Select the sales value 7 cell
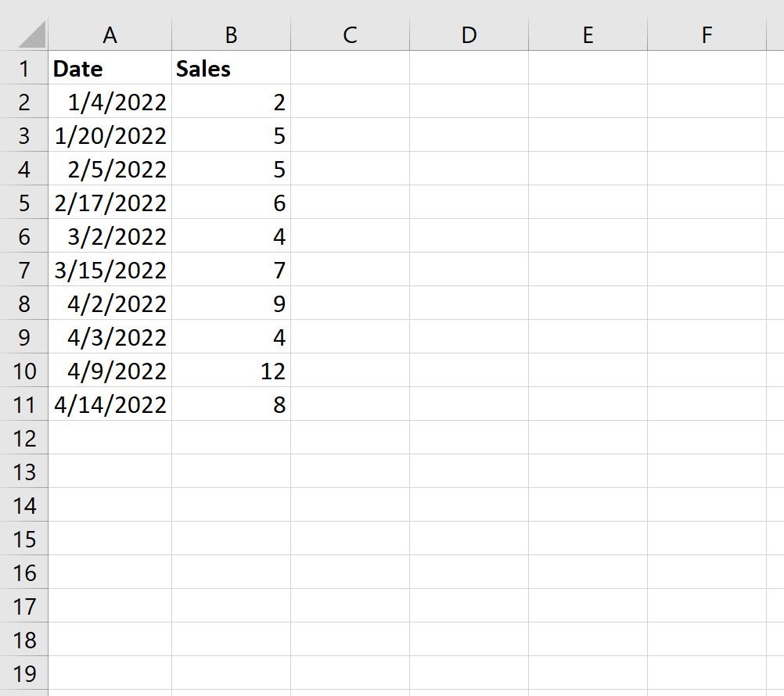This screenshot has height=696, width=784. 231,270
